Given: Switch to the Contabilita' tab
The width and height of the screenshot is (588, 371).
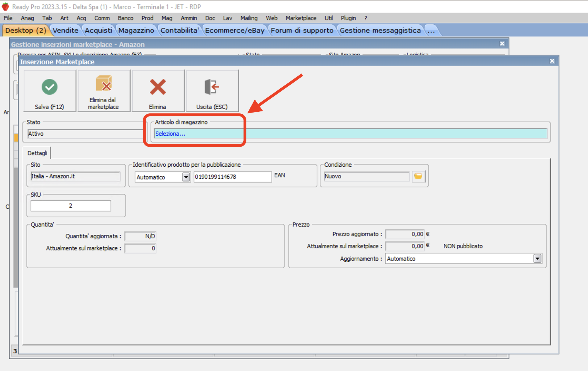Looking at the screenshot, I should point(179,30).
